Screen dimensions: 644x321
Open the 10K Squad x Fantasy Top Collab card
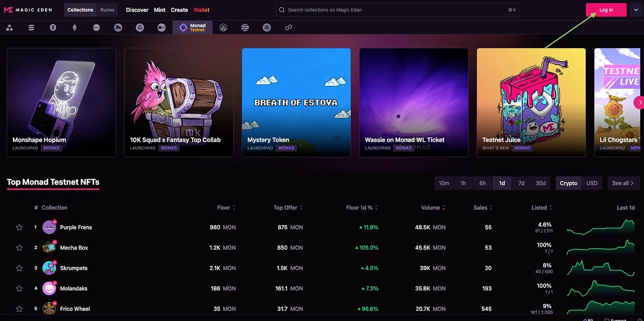coord(179,103)
